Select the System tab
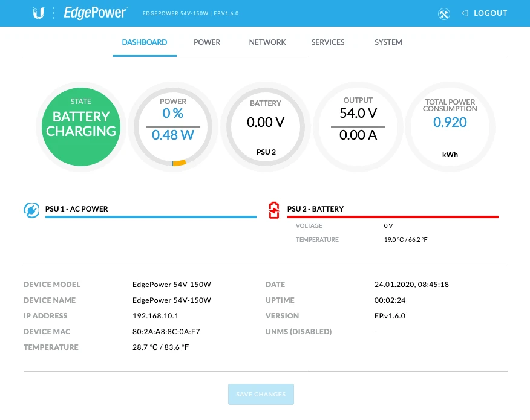Viewport: 530px width, 420px height. [x=388, y=42]
